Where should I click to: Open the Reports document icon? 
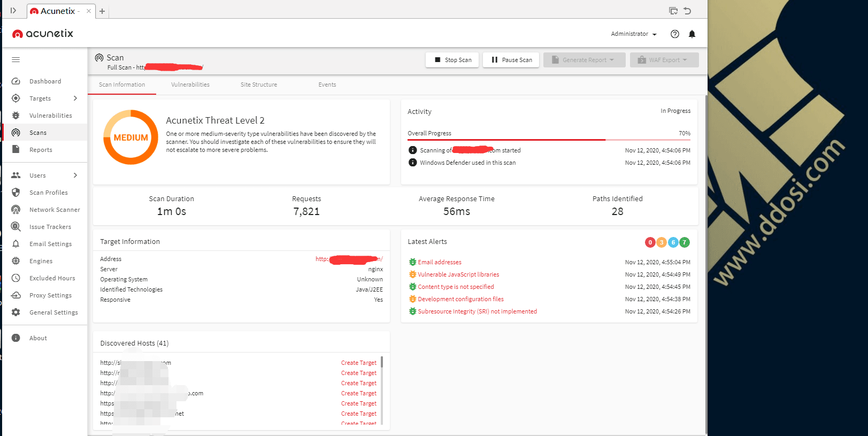(16, 149)
